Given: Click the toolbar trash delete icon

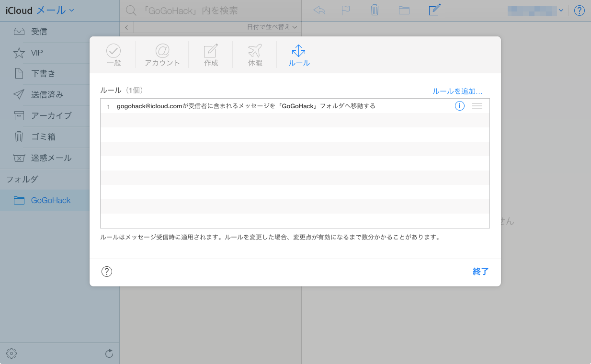Looking at the screenshot, I should (375, 10).
